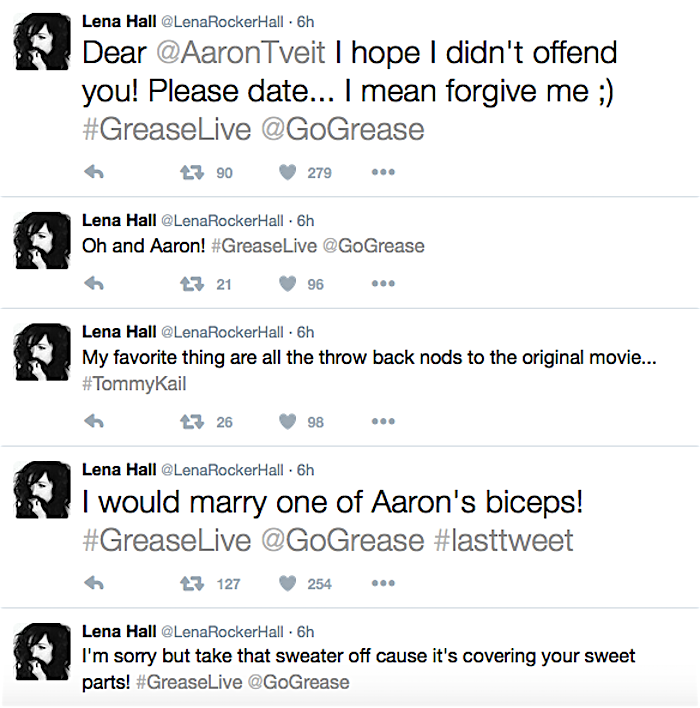This screenshot has height=708, width=700.
Task: Reply to the 'throw back nods' tweet
Action: pos(95,422)
